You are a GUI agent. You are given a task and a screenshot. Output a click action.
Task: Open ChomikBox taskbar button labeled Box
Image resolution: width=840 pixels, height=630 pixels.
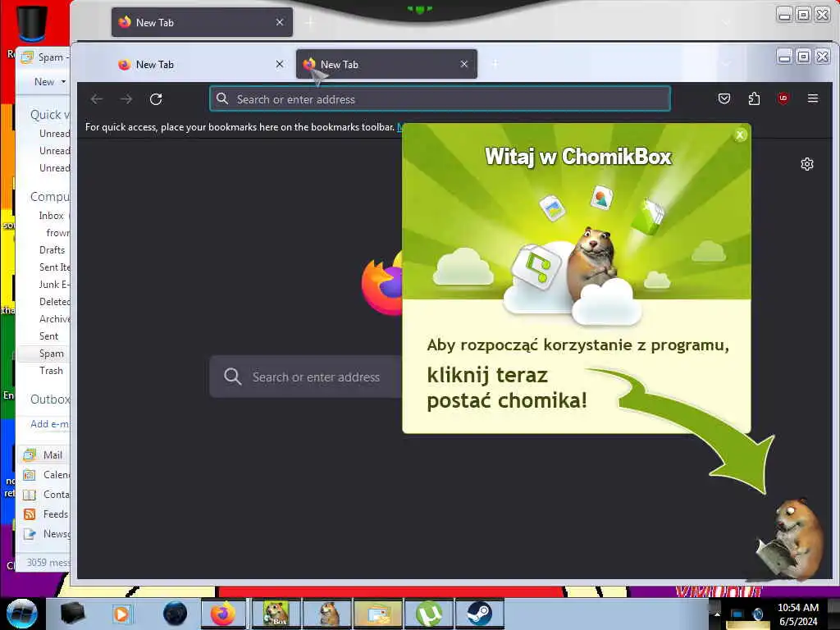[276, 614]
